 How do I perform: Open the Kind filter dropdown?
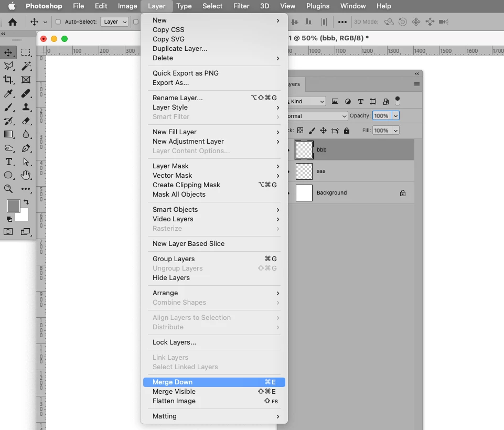(307, 102)
